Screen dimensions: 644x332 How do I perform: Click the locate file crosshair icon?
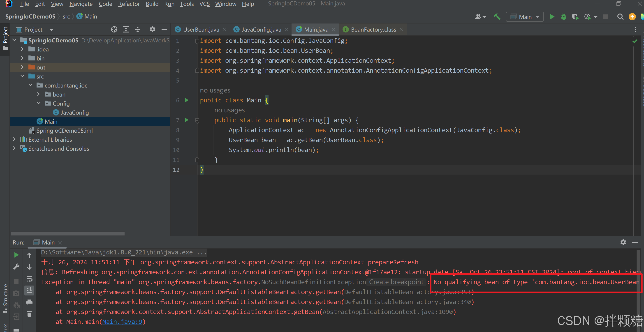pyautogui.click(x=114, y=30)
